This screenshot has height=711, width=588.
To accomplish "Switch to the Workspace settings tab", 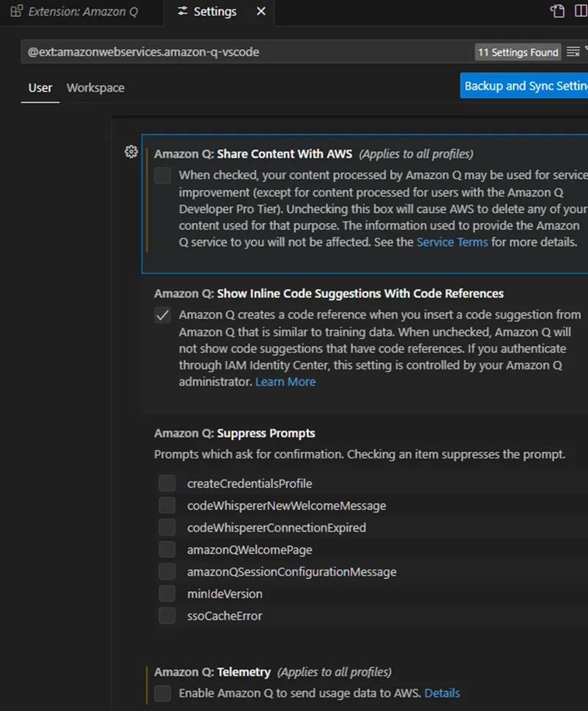I will 95,88.
